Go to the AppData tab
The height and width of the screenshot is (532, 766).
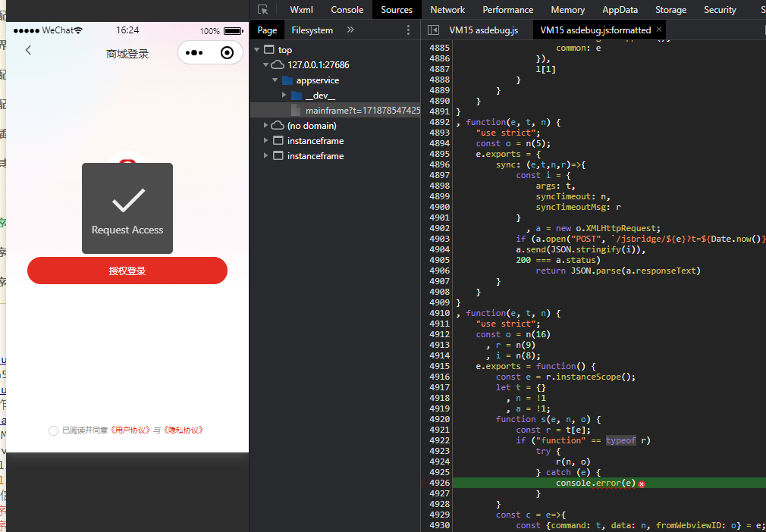(620, 10)
